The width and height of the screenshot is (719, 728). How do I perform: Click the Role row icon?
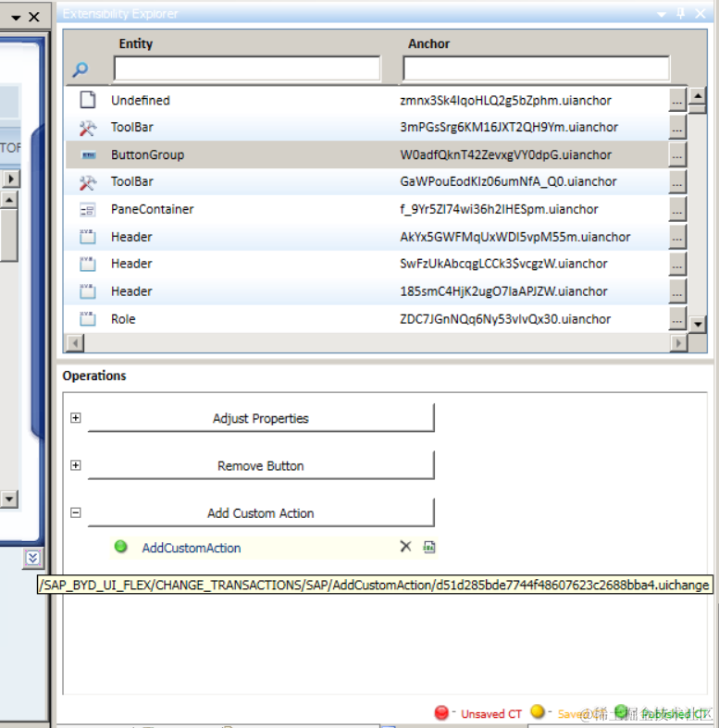(87, 319)
